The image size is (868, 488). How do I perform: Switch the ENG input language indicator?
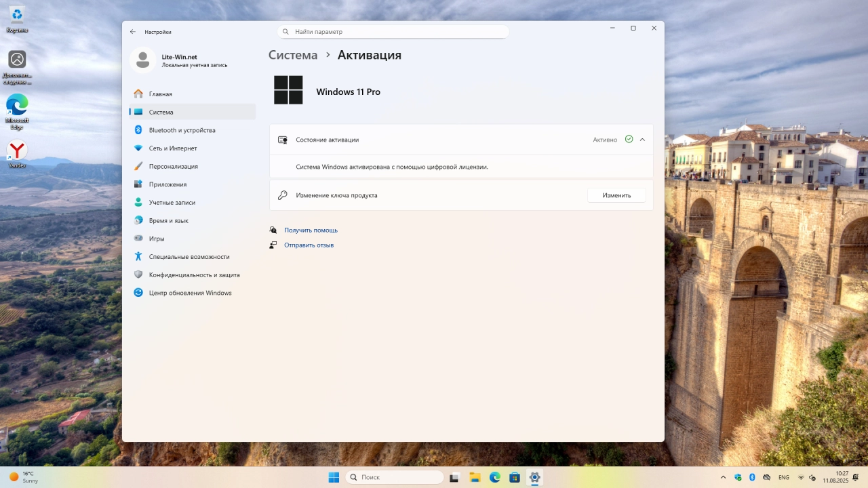click(784, 477)
